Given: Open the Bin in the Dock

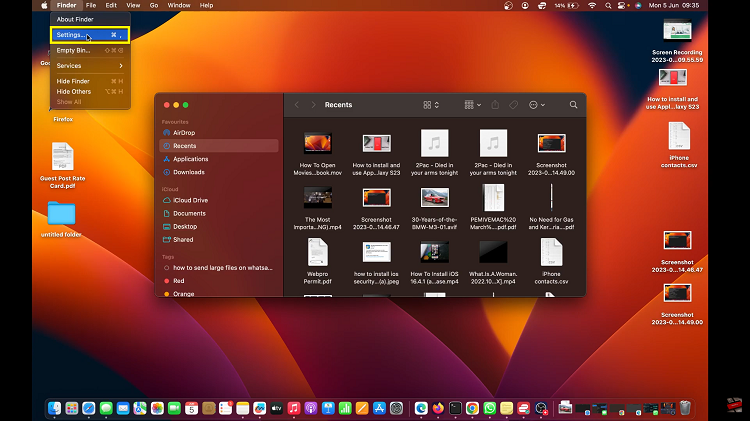Looking at the screenshot, I should (685, 408).
